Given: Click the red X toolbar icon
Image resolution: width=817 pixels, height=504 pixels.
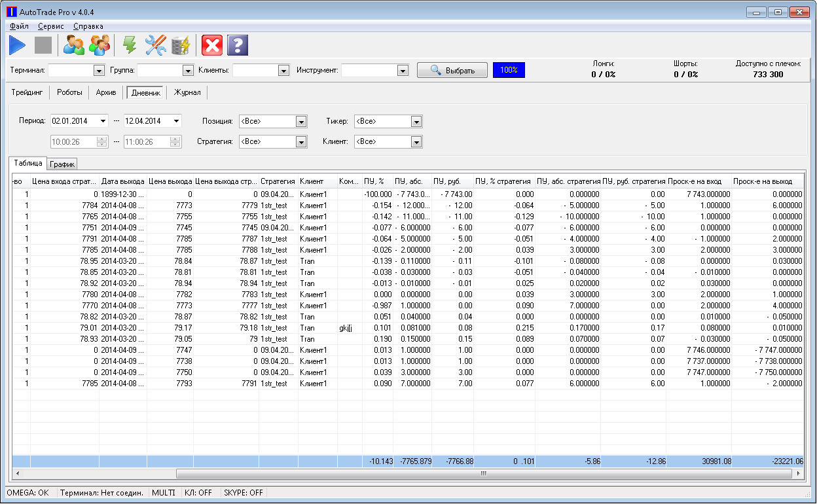Looking at the screenshot, I should click(212, 45).
